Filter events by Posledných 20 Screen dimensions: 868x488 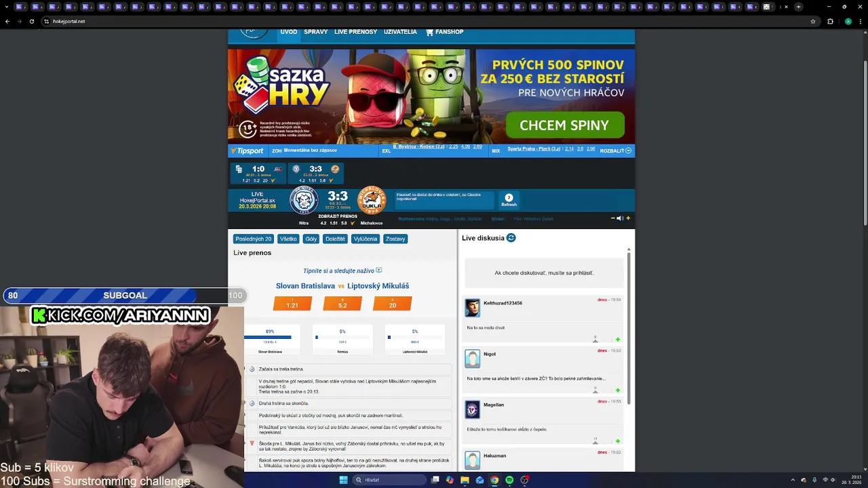[254, 239]
